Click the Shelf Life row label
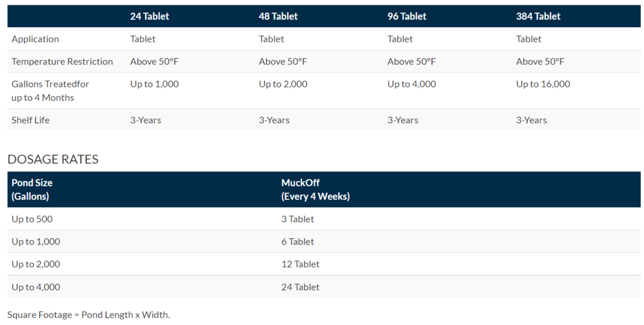This screenshot has height=325, width=644. [30, 120]
